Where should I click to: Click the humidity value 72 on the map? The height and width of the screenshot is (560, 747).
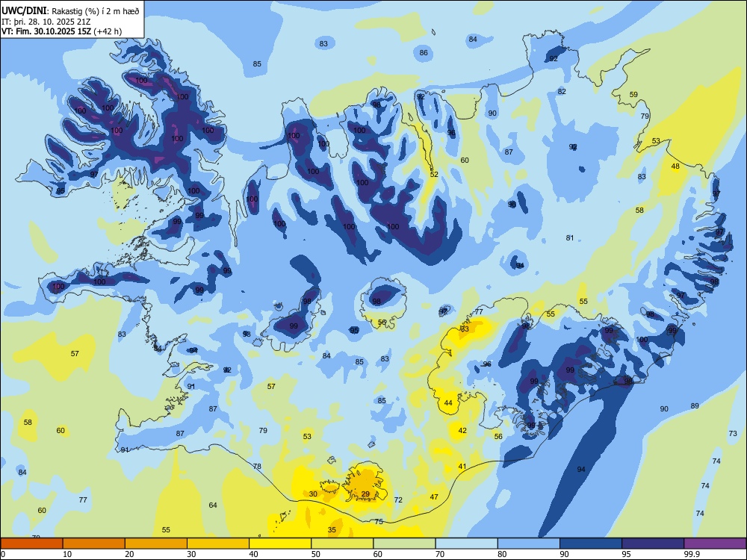point(398,500)
